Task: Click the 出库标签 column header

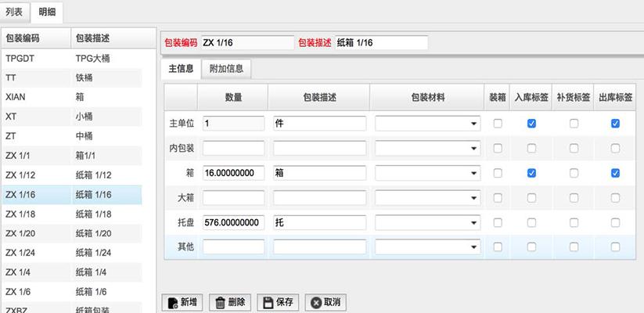Action: click(x=615, y=97)
